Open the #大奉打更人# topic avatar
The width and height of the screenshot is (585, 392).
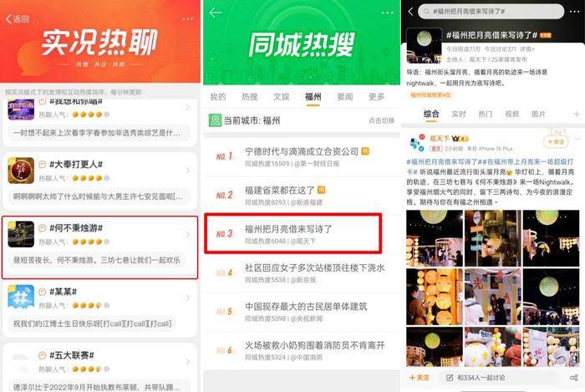click(21, 171)
